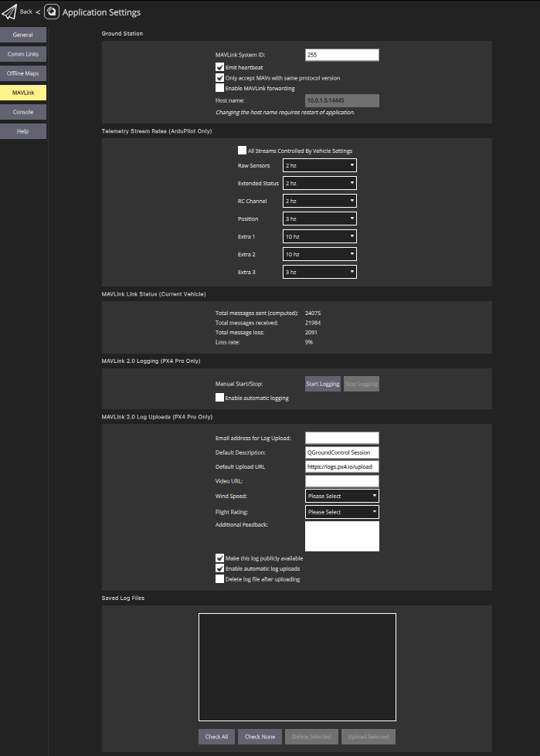Enable MAVLink forwarding checkbox
This screenshot has width=540, height=756.
(219, 88)
